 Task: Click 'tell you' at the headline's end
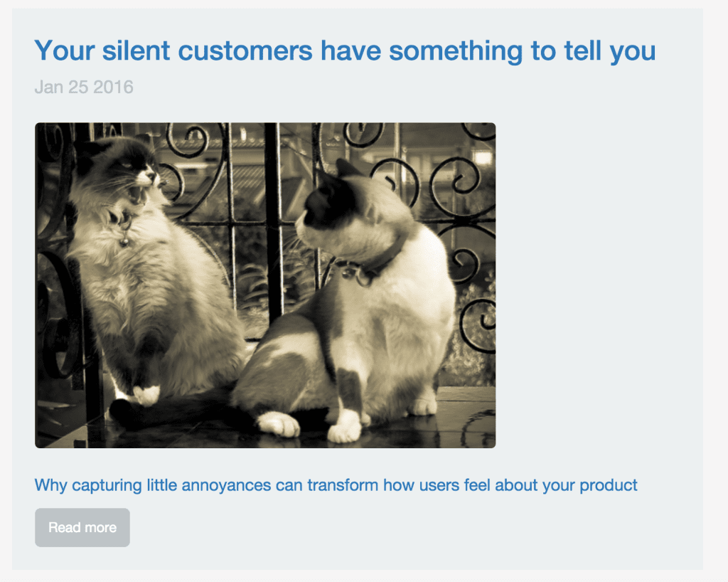coord(609,51)
